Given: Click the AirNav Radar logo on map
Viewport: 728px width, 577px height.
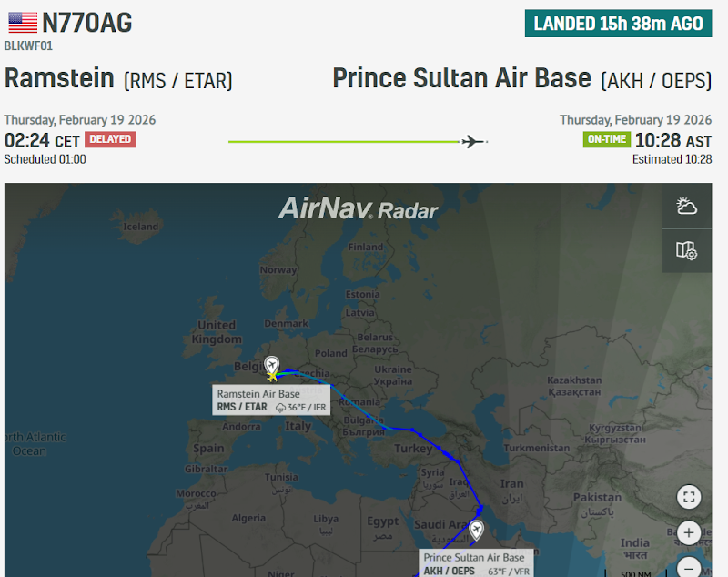Looking at the screenshot, I should 358,209.
